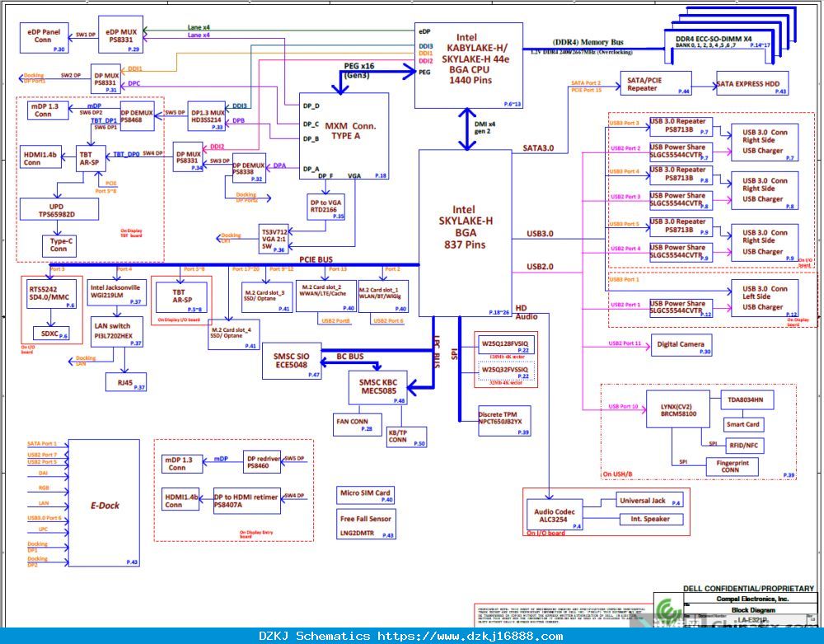
Task: Select the KB/TP CONN block
Action: click(x=406, y=436)
